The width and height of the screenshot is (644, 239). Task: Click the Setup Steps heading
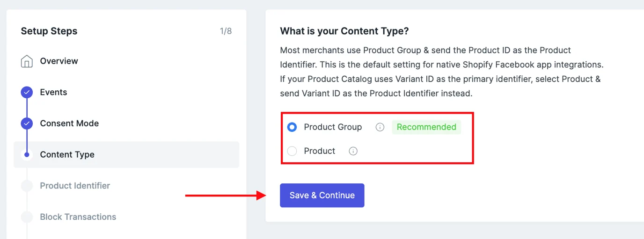click(x=49, y=31)
